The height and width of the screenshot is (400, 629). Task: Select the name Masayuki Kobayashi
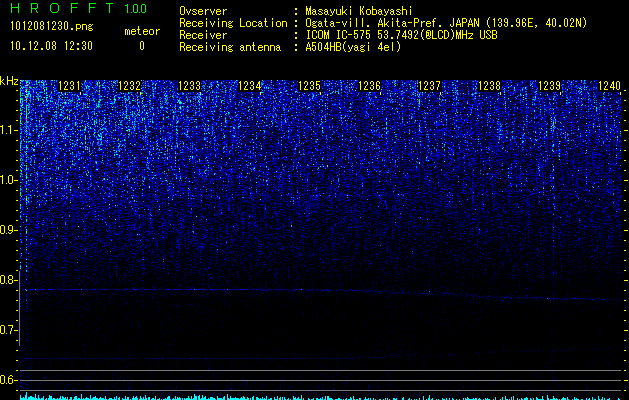coord(359,11)
